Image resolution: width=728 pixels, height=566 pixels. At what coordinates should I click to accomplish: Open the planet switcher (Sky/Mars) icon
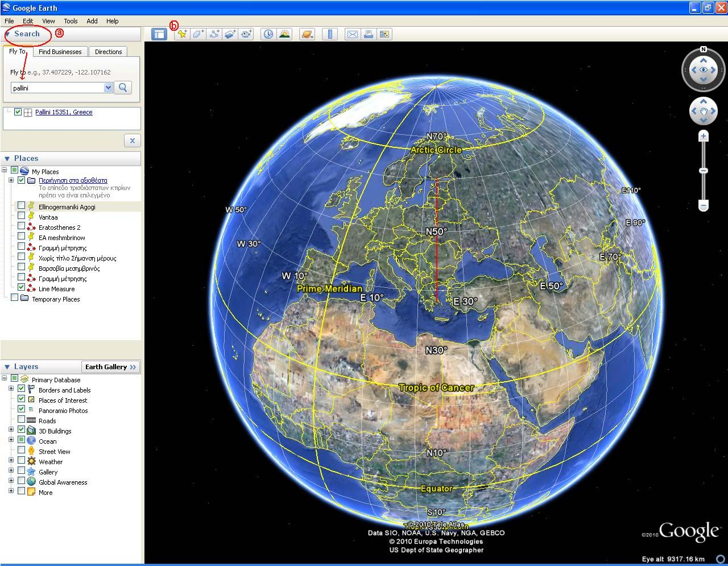click(x=307, y=34)
